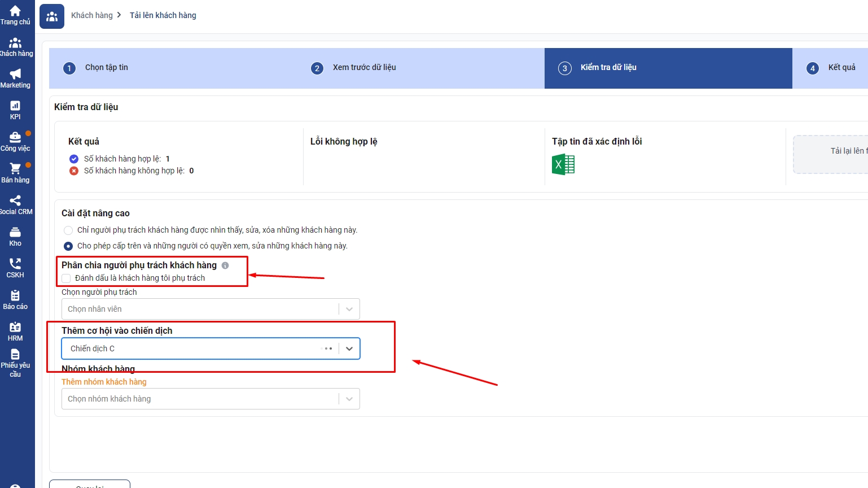The width and height of the screenshot is (868, 488).
Task: Click Khách hàng breadcrumb link
Action: pyautogui.click(x=92, y=15)
